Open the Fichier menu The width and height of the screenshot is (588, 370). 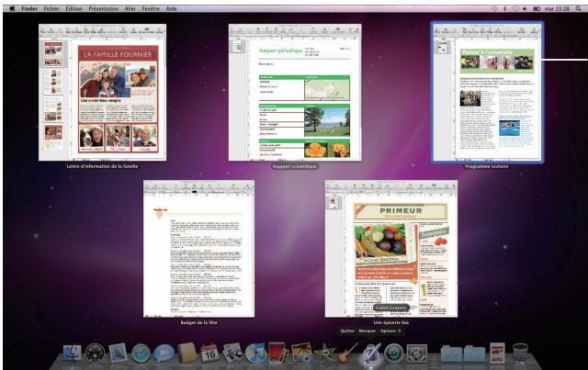tap(51, 8)
